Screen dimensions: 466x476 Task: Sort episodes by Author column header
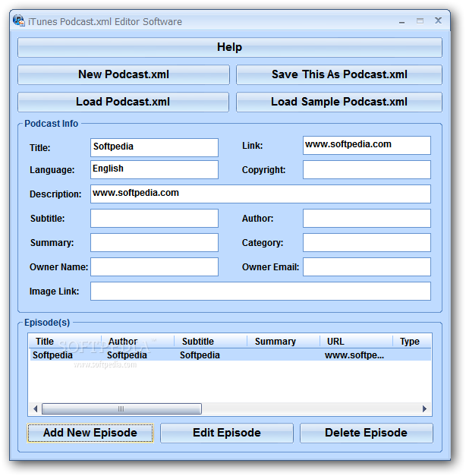138,341
